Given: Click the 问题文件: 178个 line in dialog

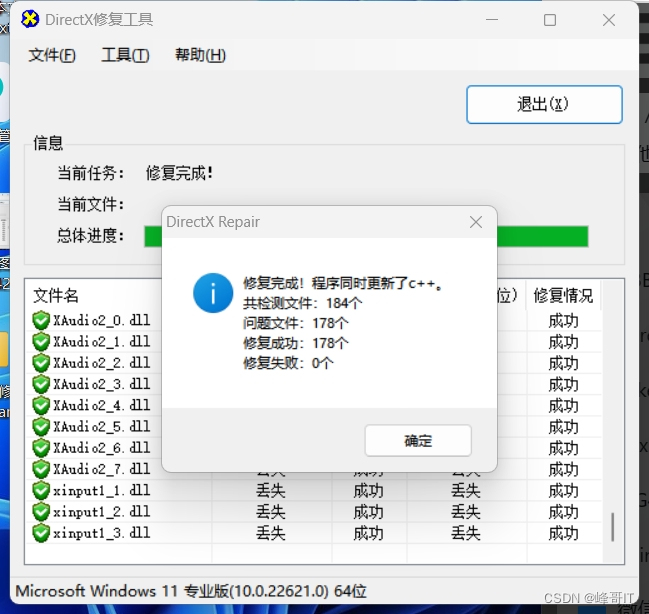Looking at the screenshot, I should click(x=296, y=323).
